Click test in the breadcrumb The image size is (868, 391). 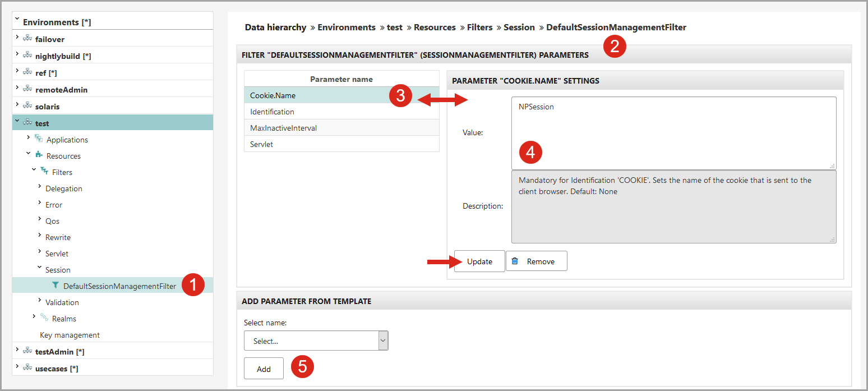[395, 27]
